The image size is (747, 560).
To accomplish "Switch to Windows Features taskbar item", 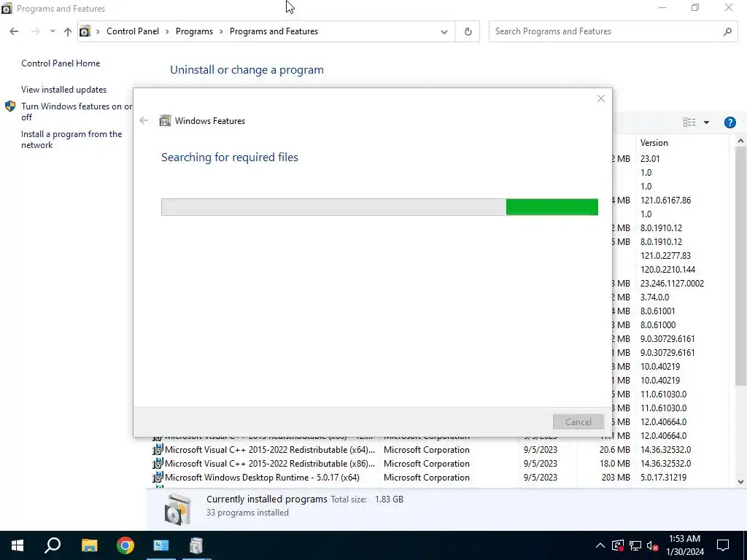I will [x=196, y=545].
